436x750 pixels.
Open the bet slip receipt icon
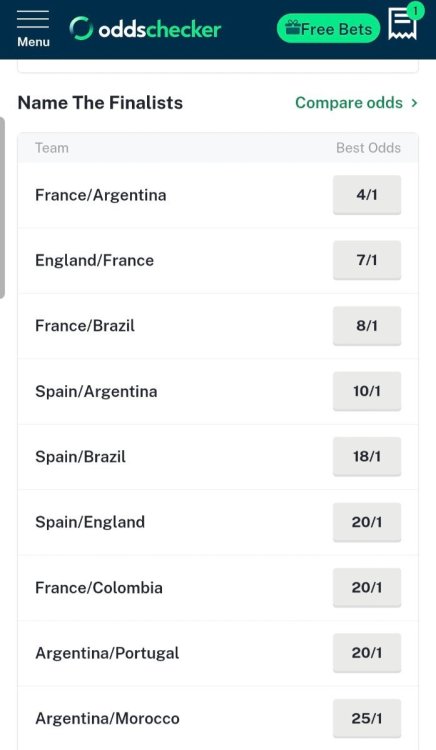point(403,23)
